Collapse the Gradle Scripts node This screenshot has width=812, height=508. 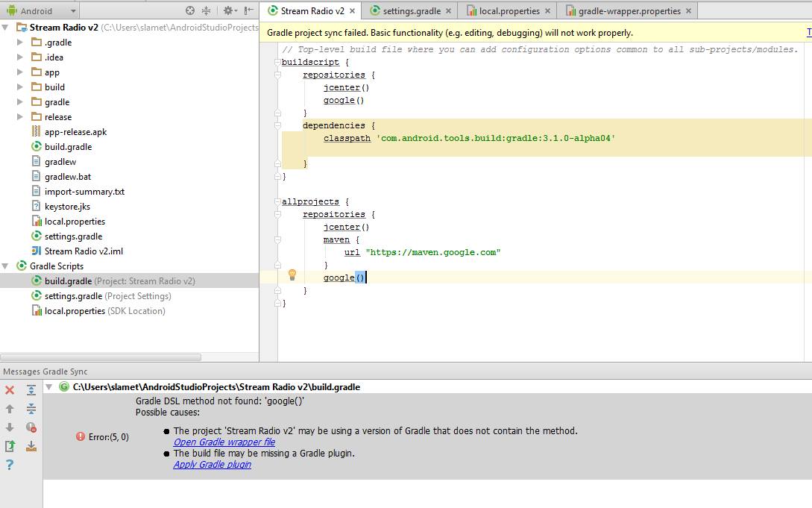(5, 266)
